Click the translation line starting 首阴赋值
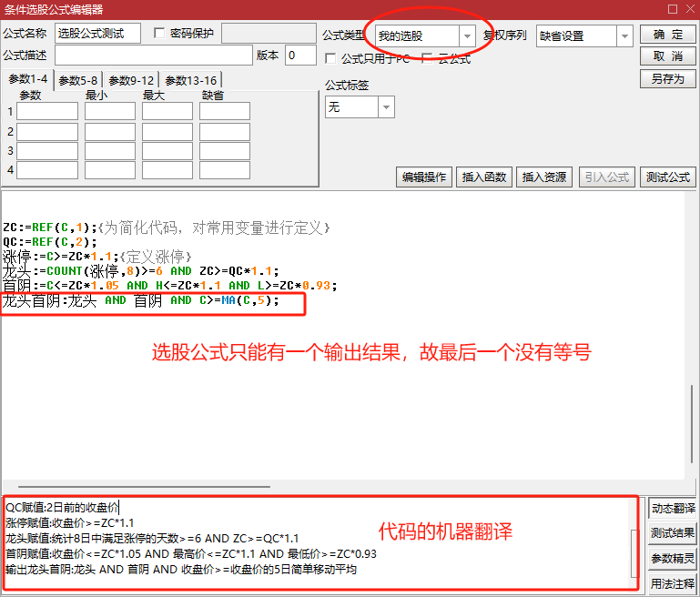Viewport: 700px width, 597px height. pyautogui.click(x=191, y=554)
